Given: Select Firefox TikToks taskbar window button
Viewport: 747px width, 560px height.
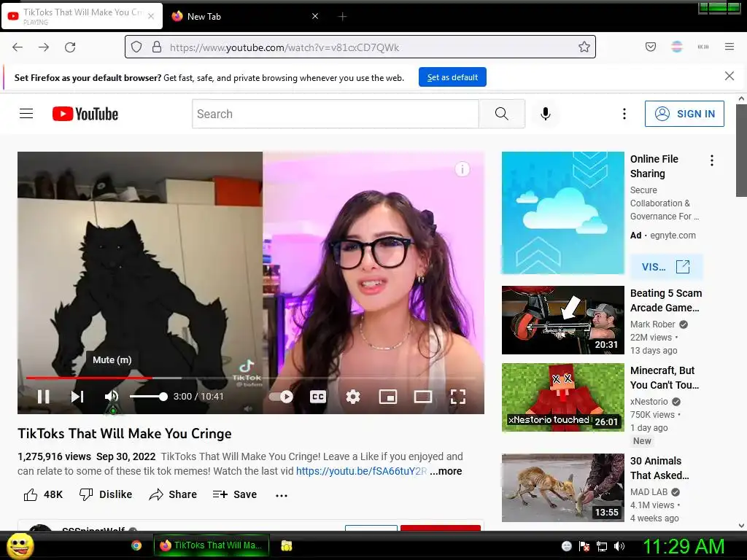Looking at the screenshot, I should point(211,545).
